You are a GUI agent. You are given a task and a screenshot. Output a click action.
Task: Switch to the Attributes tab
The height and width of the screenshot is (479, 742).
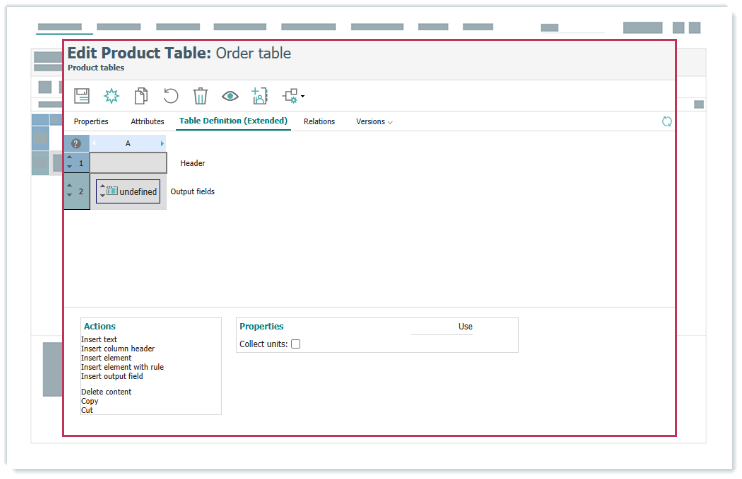tap(147, 121)
